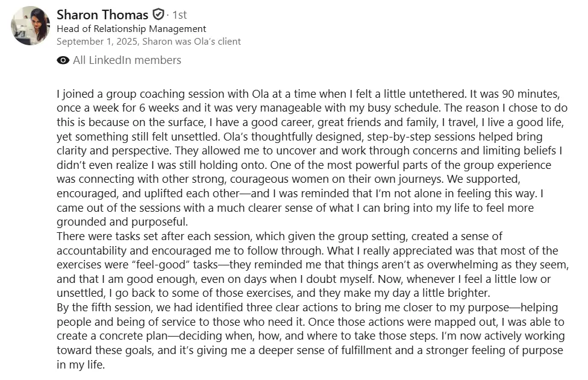Click the paragraph starting "By the fifth session"
The height and width of the screenshot is (380, 588).
click(x=311, y=336)
